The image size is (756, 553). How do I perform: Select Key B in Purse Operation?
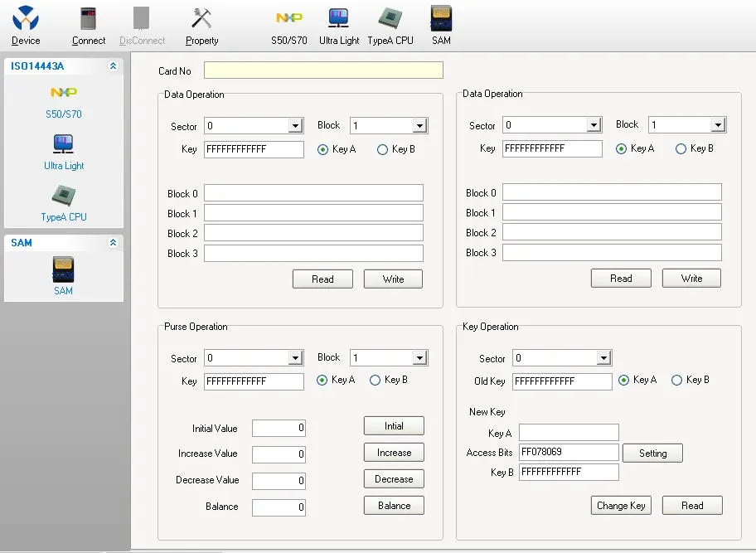tap(376, 381)
